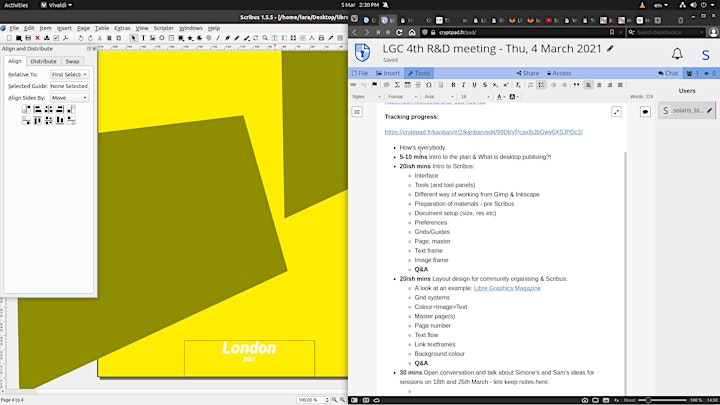Click the browser reload icon in Vivaldi
Screen dimensions: 720x405
[x=399, y=32]
